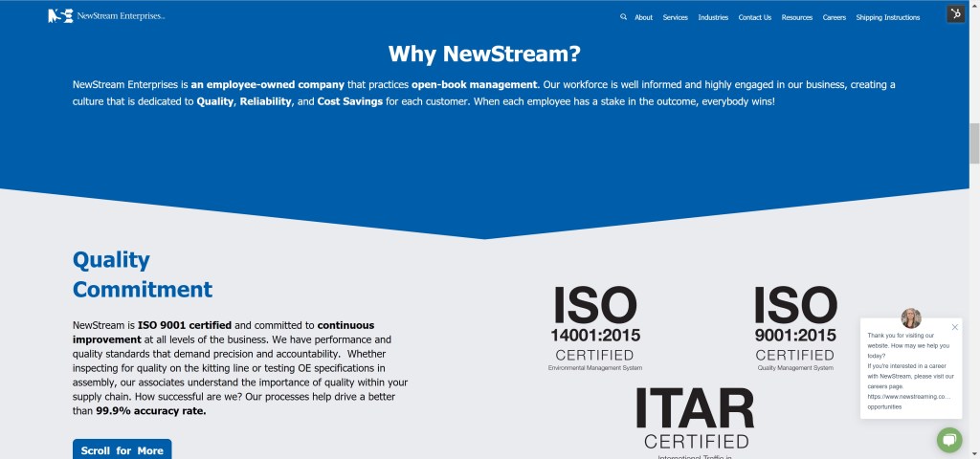Open the Careers page link
The image size is (980, 459).
click(834, 17)
